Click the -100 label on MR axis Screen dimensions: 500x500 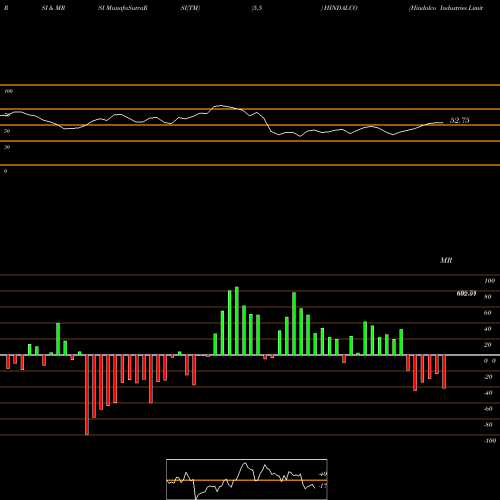tap(489, 441)
